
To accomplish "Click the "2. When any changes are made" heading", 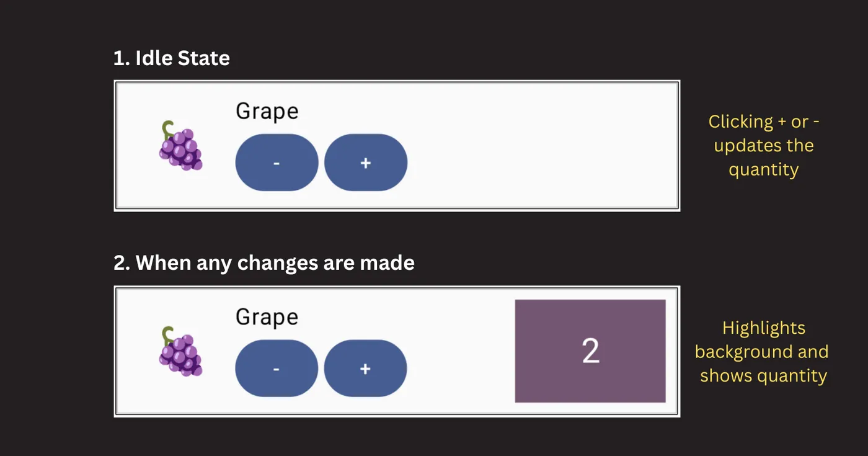I will tap(264, 263).
